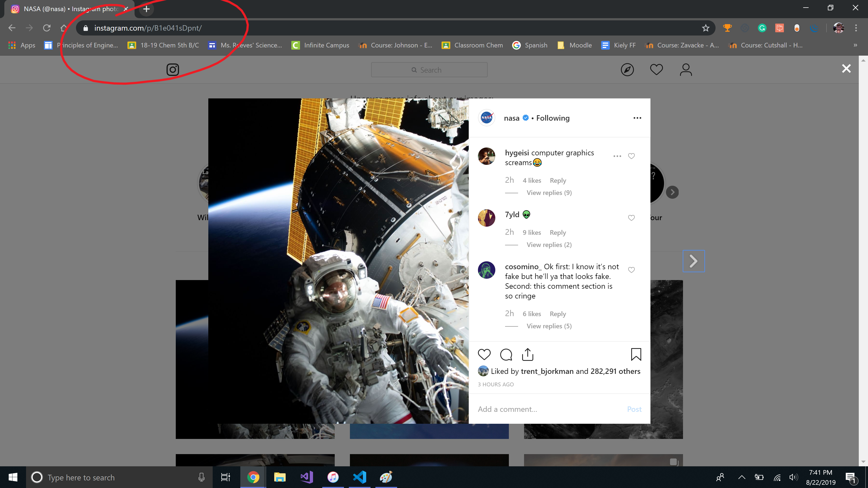Click the browser Home icon
The height and width of the screenshot is (488, 868).
click(64, 28)
